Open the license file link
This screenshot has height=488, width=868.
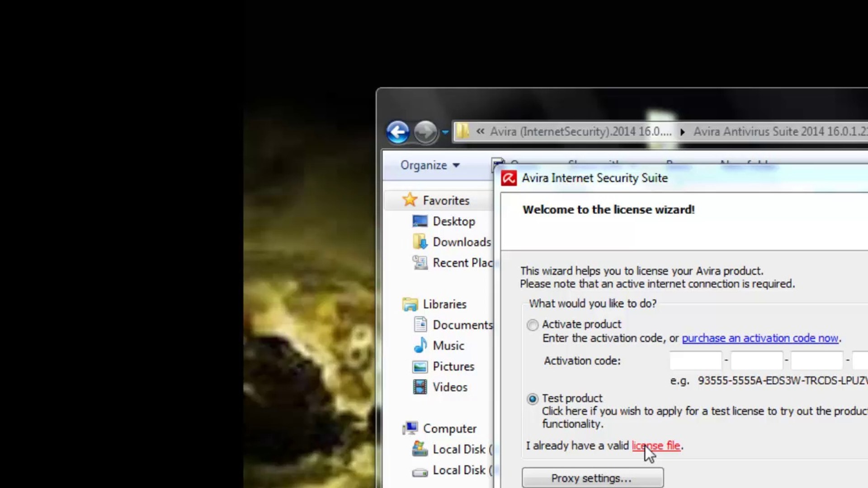tap(656, 446)
